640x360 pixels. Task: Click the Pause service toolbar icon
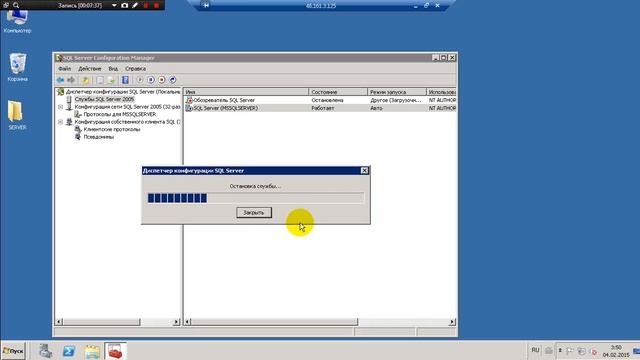point(151,80)
